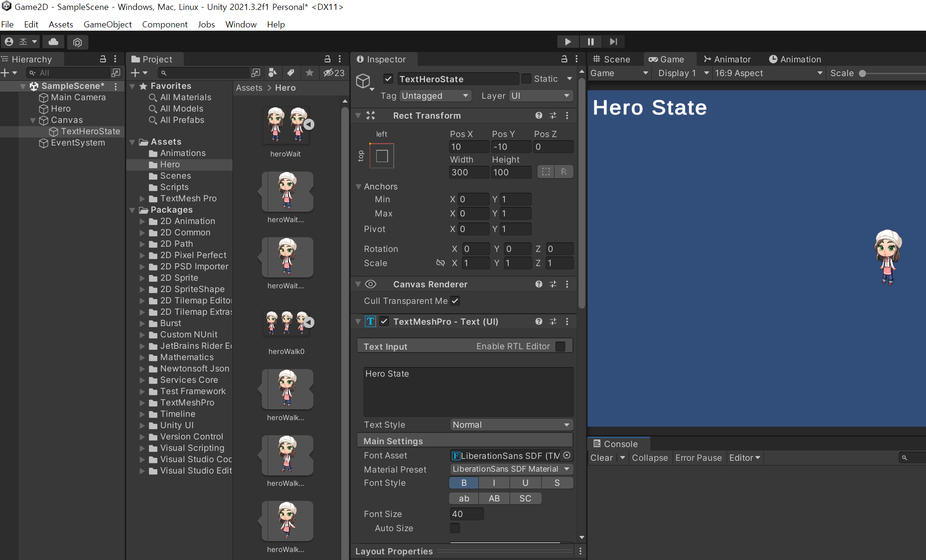Screen dimensions: 926x560
Task: Toggle Underline font style
Action: 526,483
